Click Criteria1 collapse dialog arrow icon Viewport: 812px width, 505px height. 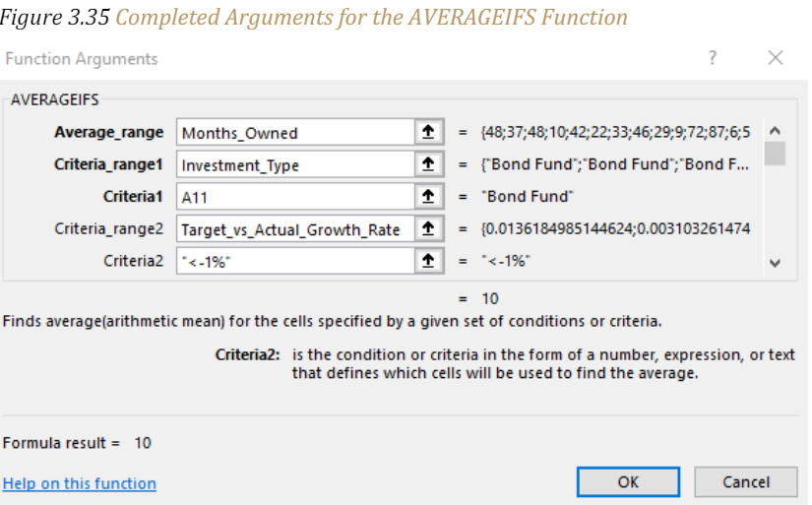tap(428, 196)
